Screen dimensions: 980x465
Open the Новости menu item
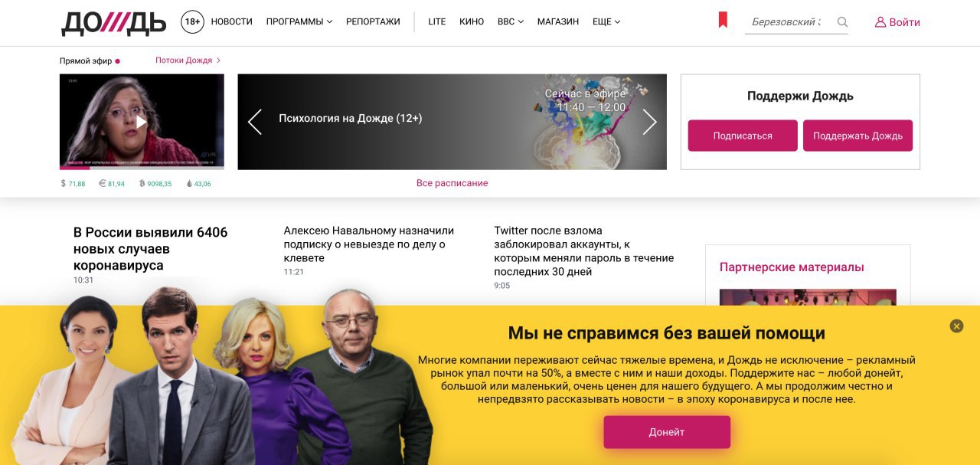(231, 22)
